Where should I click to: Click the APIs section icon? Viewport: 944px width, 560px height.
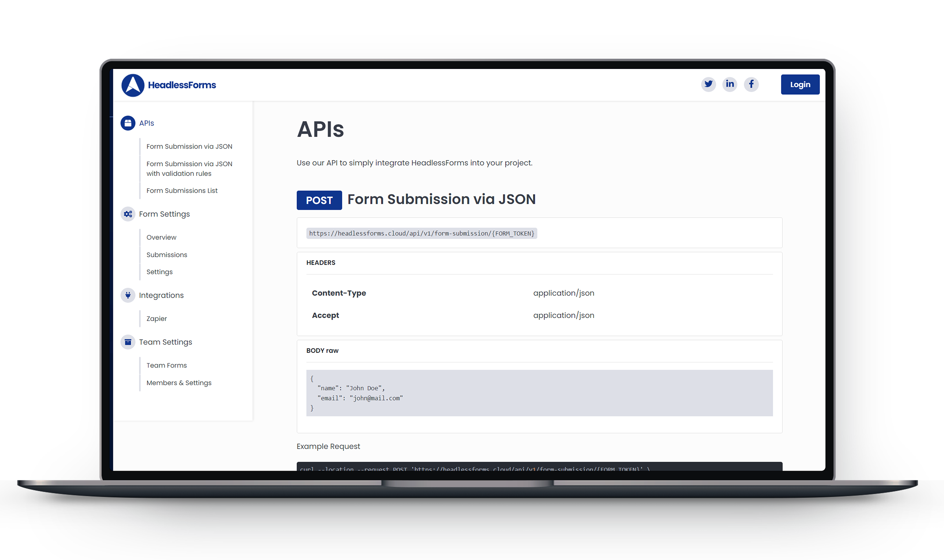128,123
